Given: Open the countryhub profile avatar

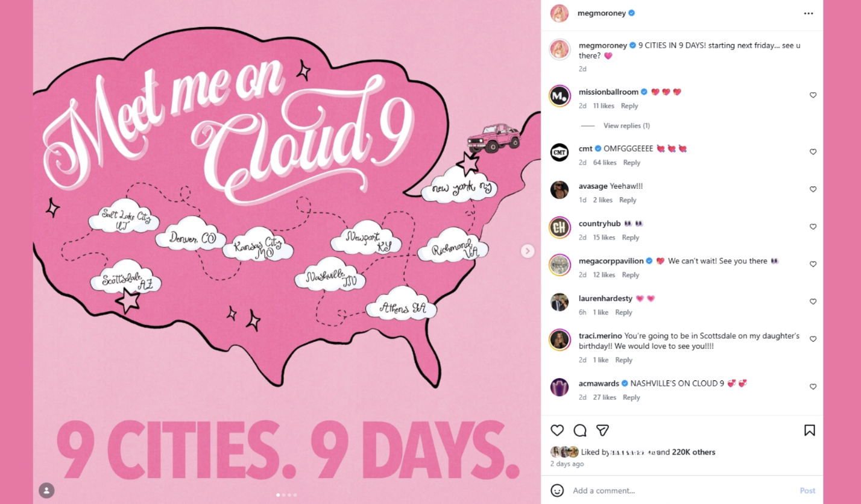Looking at the screenshot, I should point(560,227).
